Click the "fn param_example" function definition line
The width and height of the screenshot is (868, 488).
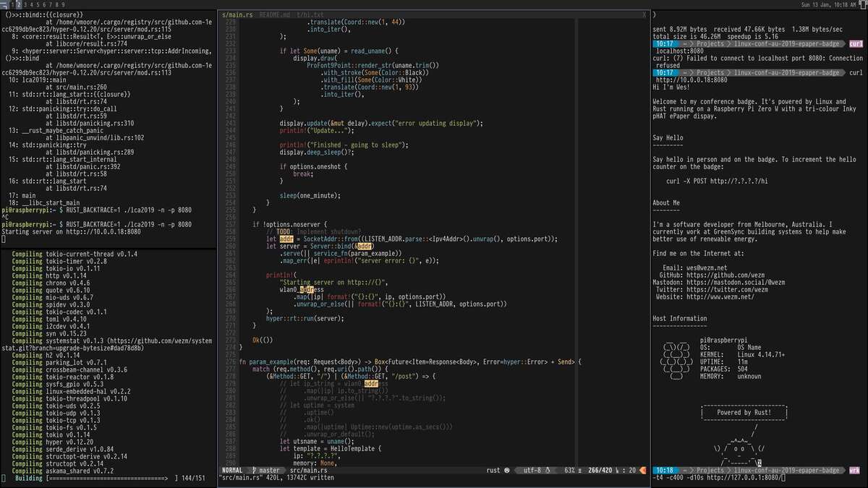tap(411, 361)
